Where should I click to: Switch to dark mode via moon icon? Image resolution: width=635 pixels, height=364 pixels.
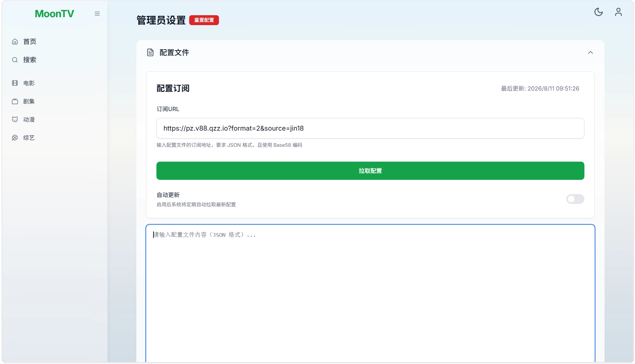click(598, 12)
